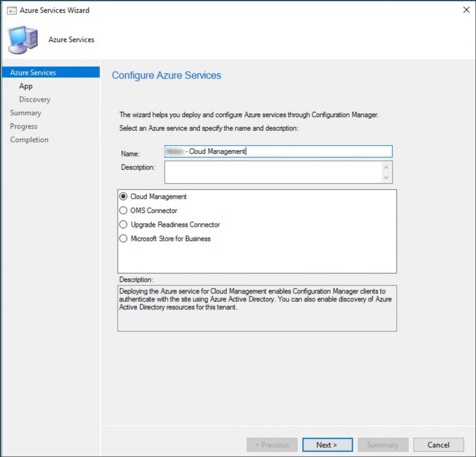Click the Next button
Screen dimensions: 476x457
point(327,445)
